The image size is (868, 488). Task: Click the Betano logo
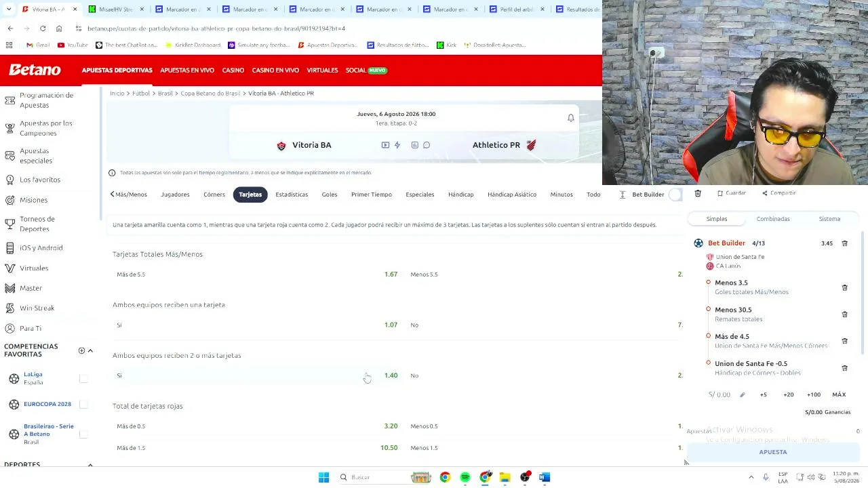(x=35, y=70)
